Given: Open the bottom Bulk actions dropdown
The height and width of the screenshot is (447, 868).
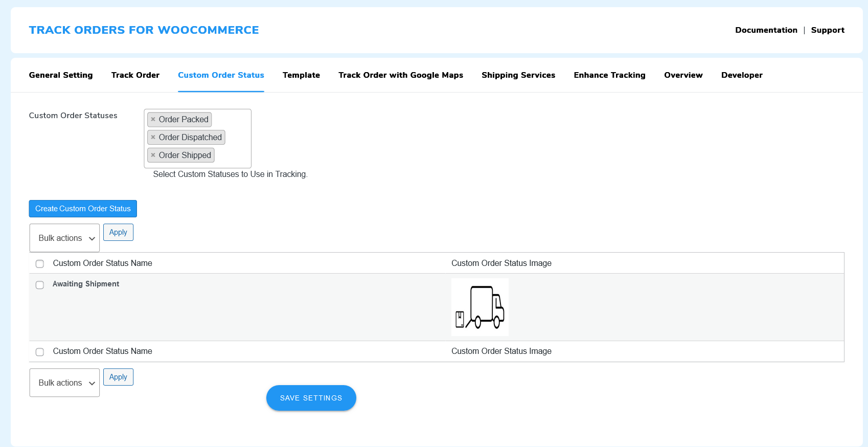Looking at the screenshot, I should (64, 383).
